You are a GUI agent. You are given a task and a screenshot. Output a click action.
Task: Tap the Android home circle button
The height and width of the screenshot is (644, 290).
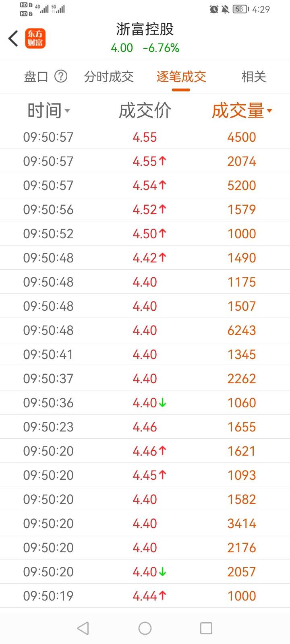[145, 628]
